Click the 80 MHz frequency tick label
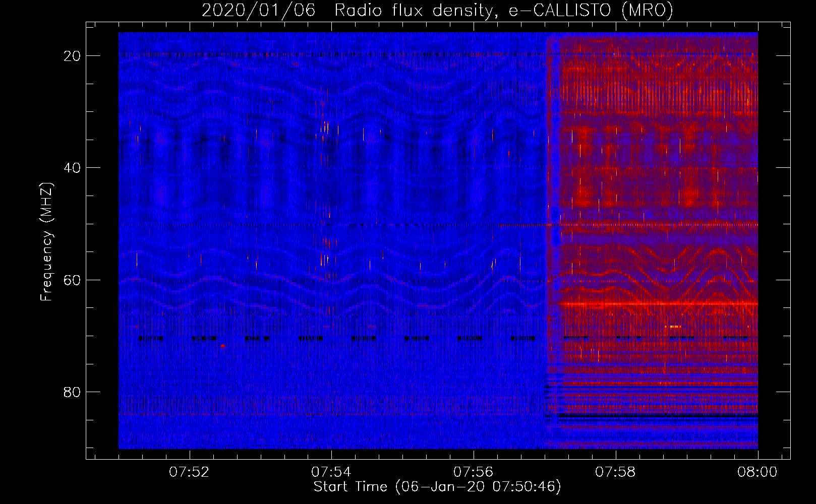Image resolution: width=816 pixels, height=504 pixels. pos(72,392)
